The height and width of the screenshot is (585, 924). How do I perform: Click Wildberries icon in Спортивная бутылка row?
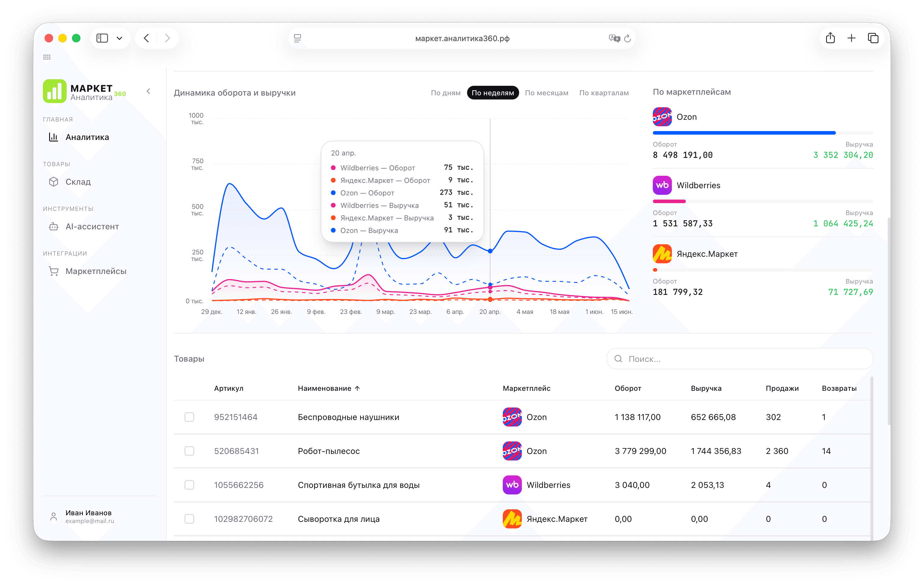[x=512, y=485]
